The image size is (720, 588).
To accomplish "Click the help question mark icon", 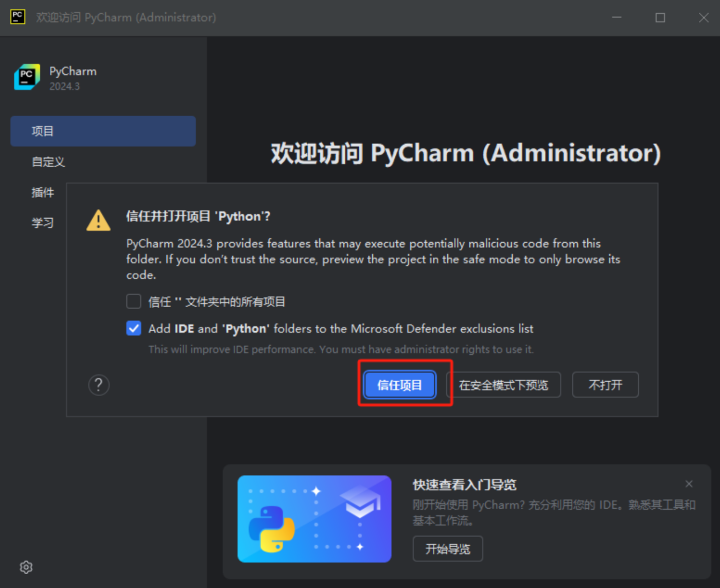I will 99,385.
